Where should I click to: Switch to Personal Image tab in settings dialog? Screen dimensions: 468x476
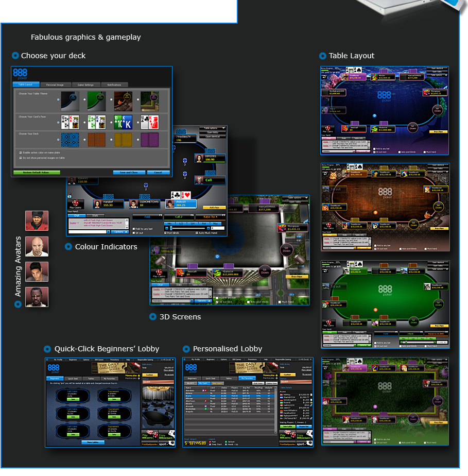(55, 84)
